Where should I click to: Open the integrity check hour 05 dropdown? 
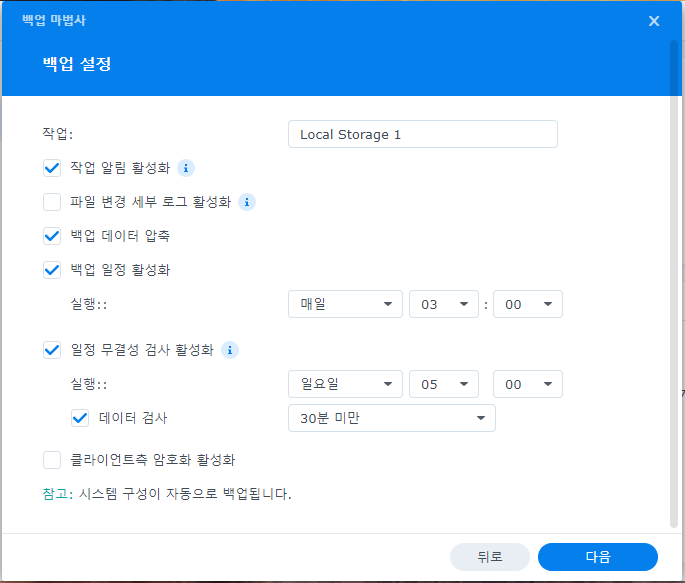point(443,384)
